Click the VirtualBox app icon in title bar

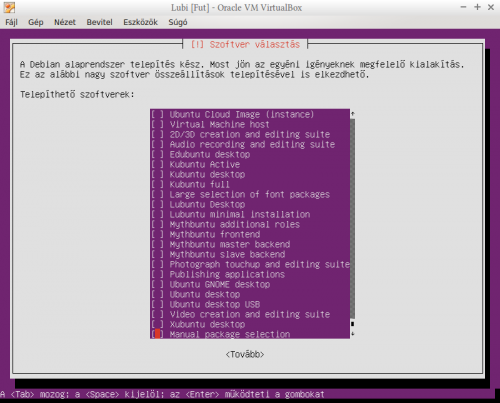[x=10, y=7]
